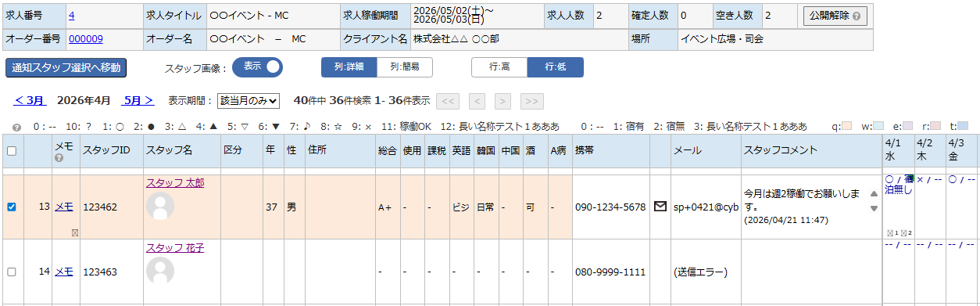Open メモ link for row 13
Image resolution: width=980 pixels, height=306 pixels.
(64, 207)
